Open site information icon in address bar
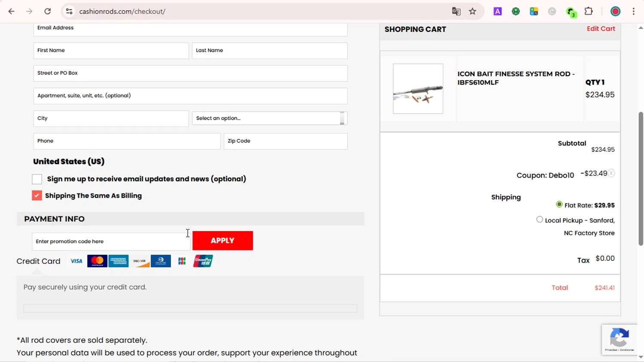Image resolution: width=644 pixels, height=362 pixels. click(69, 12)
